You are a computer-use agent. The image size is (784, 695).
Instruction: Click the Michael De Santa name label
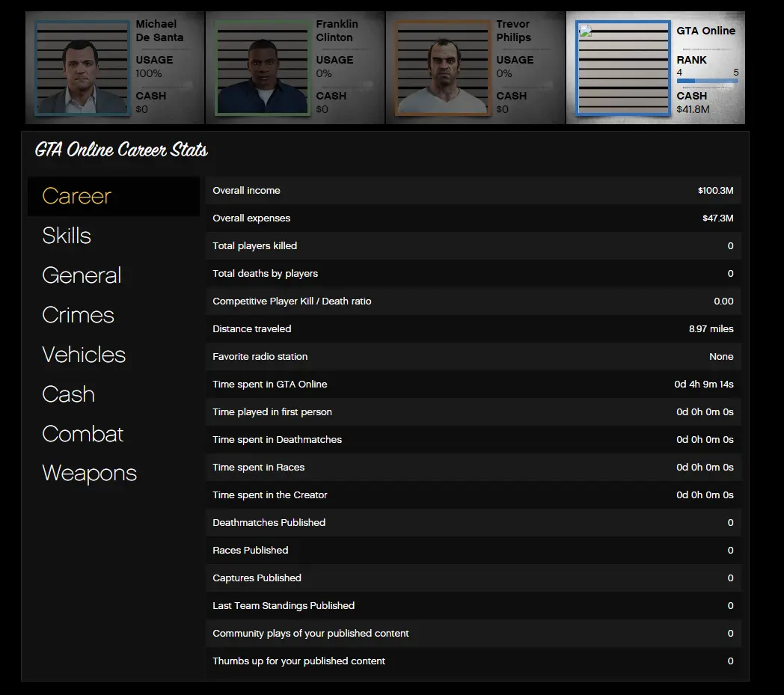(x=159, y=31)
